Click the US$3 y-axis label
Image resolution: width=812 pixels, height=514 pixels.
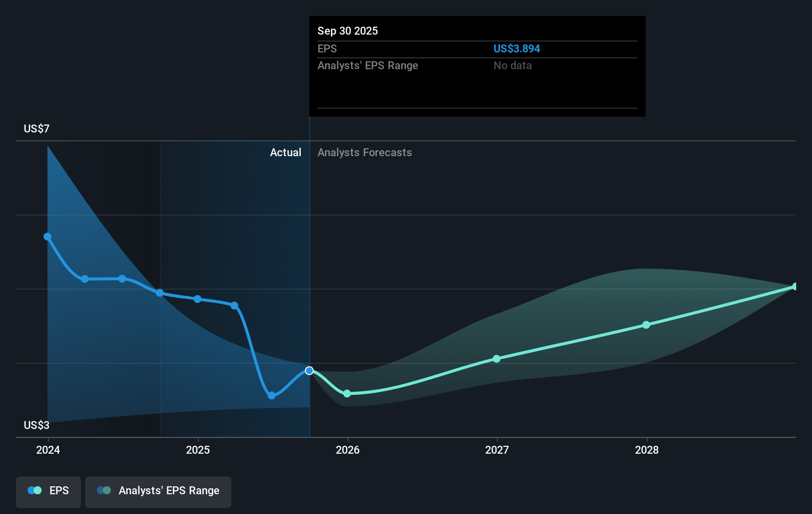37,425
